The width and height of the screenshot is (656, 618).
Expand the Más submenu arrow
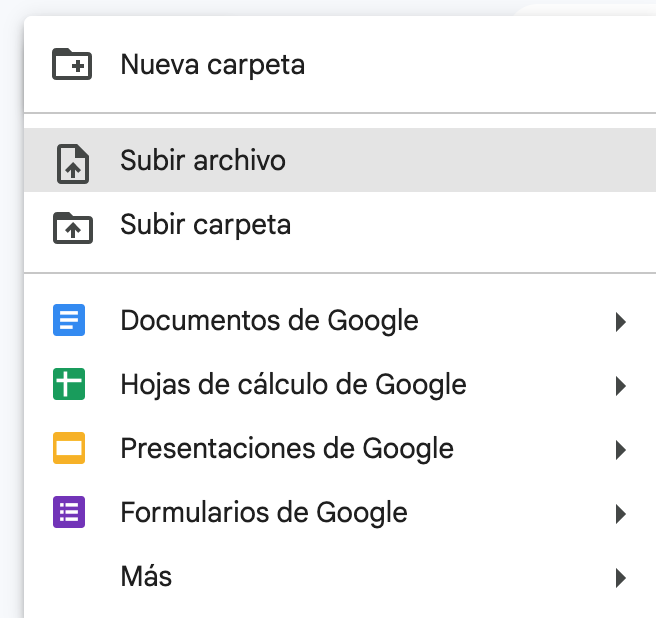pyautogui.click(x=621, y=578)
